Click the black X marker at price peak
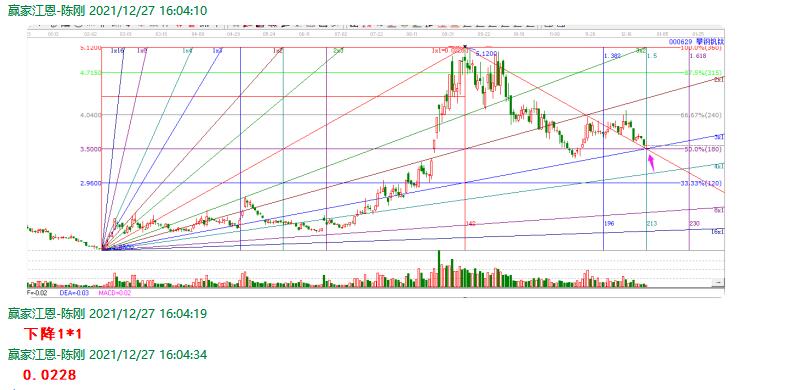 pos(465,47)
